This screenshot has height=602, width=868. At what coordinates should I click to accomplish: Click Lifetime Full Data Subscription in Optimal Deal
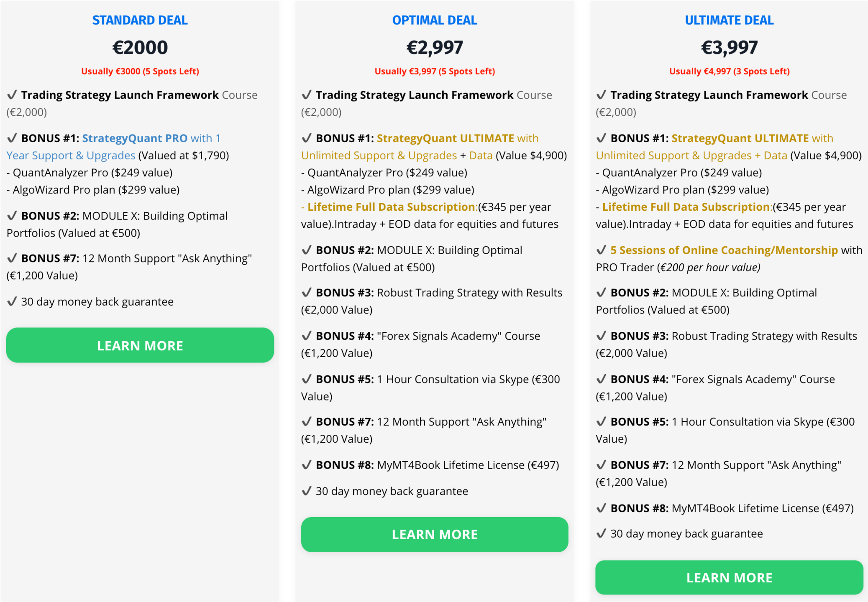click(392, 207)
